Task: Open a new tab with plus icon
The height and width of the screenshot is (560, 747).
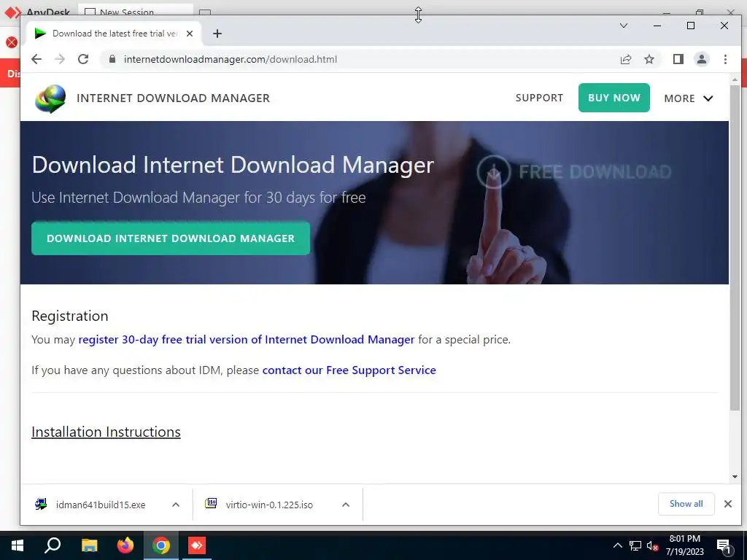Action: 217,34
